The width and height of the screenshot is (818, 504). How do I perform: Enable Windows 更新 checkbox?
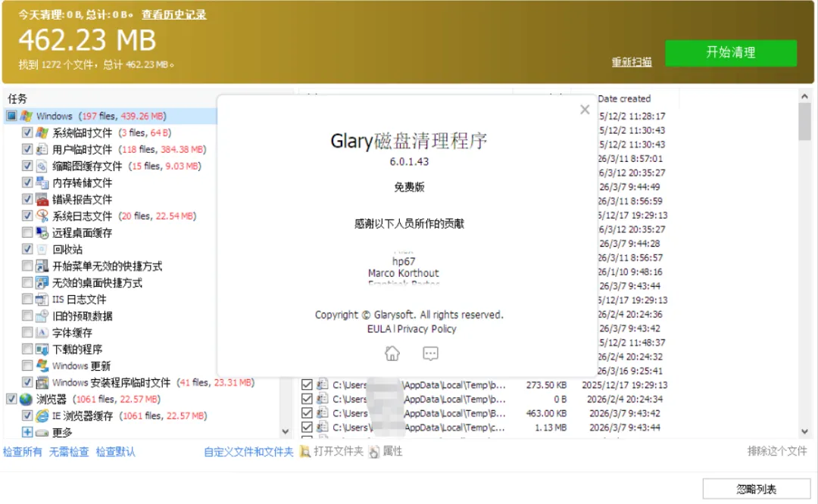(x=27, y=366)
